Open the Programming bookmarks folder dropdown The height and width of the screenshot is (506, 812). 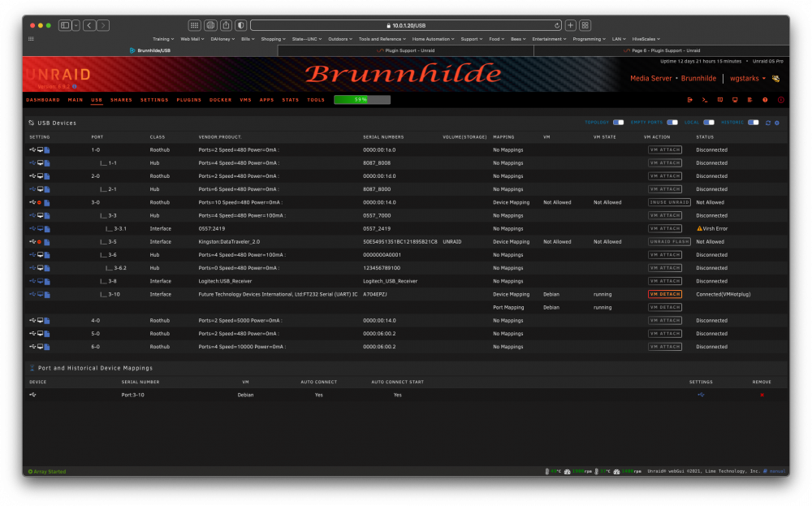pyautogui.click(x=589, y=39)
